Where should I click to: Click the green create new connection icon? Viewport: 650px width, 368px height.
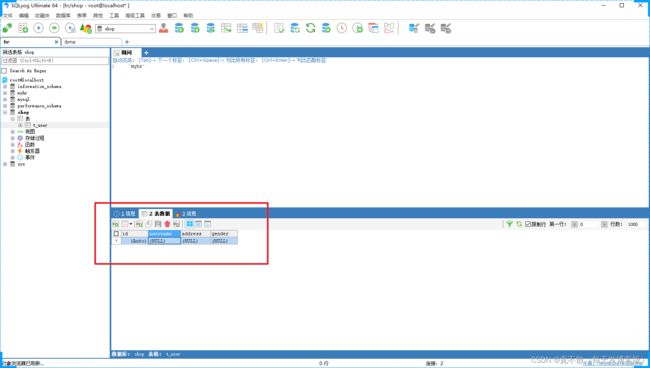click(x=7, y=28)
